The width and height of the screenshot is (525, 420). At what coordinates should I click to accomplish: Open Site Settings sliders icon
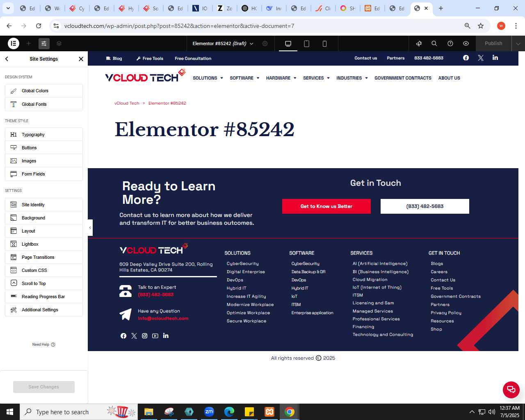tap(44, 43)
